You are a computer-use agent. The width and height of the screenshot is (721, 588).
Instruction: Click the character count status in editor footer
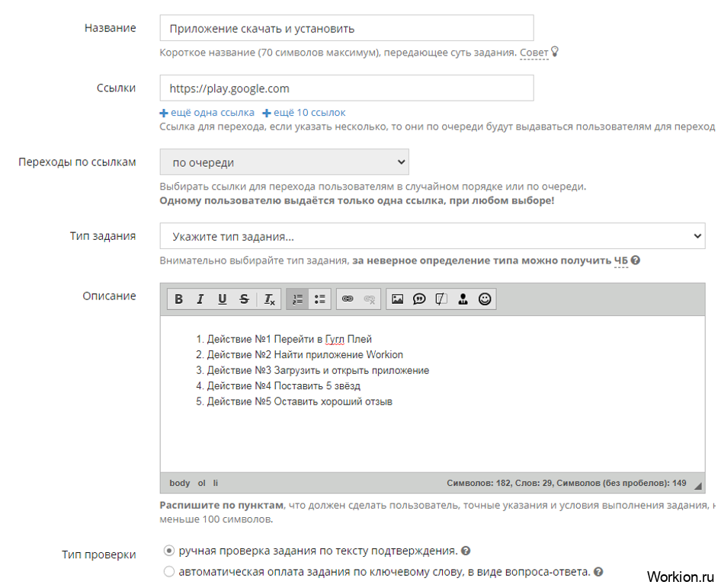(566, 483)
